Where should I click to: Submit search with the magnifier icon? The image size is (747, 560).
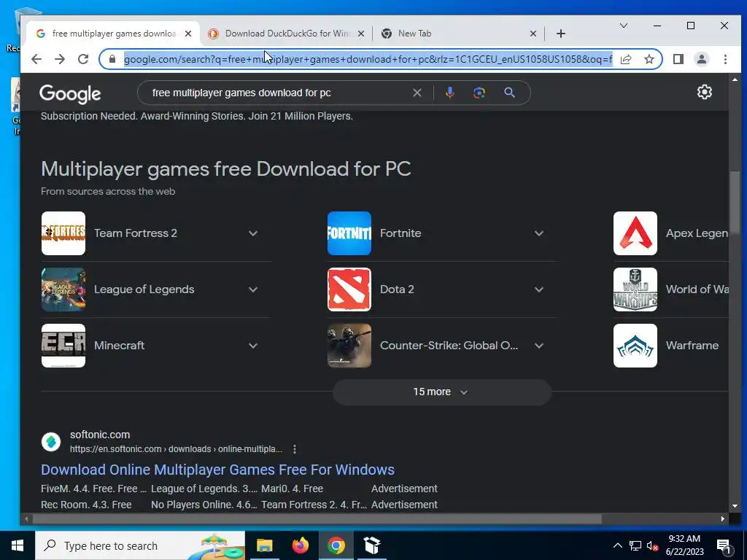[509, 93]
